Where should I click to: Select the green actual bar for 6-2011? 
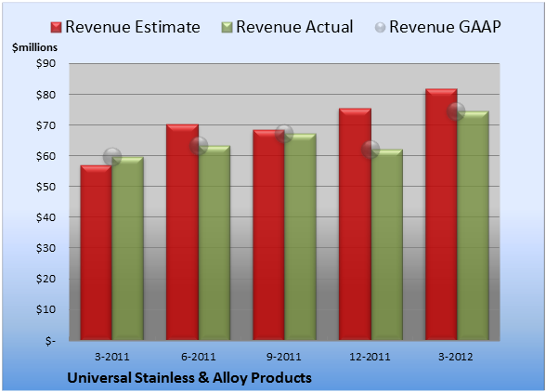(214, 242)
